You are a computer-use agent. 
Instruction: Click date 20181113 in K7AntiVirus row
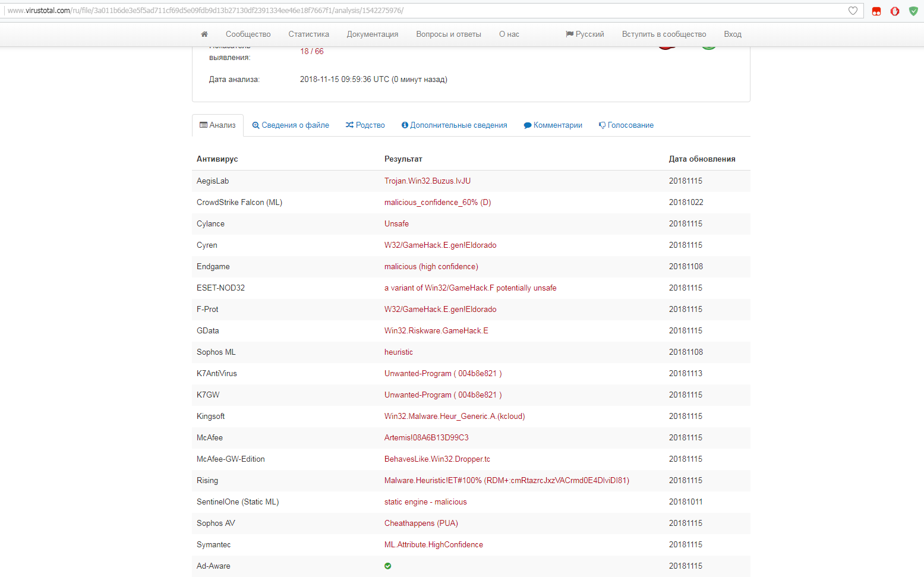click(686, 374)
